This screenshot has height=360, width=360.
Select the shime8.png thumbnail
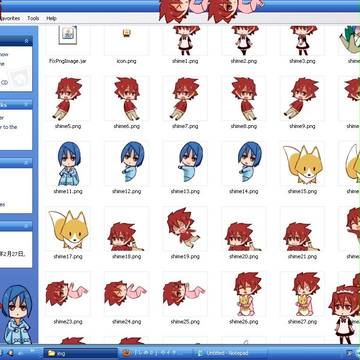coord(244,99)
